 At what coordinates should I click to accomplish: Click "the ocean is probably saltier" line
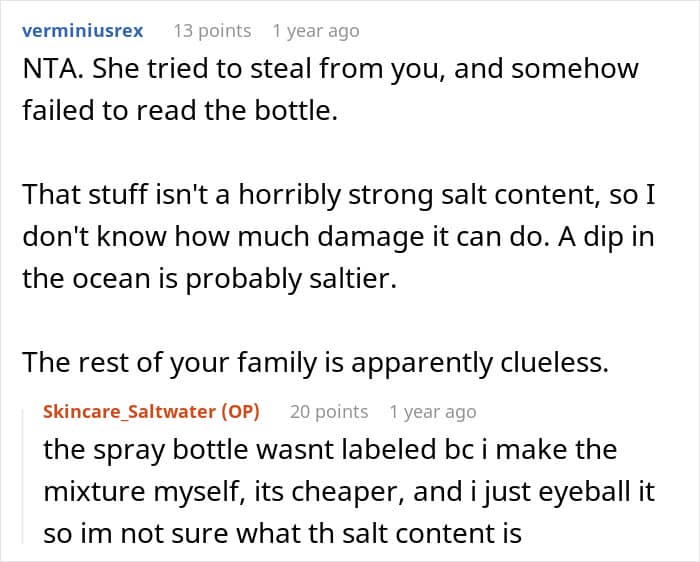[209, 277]
